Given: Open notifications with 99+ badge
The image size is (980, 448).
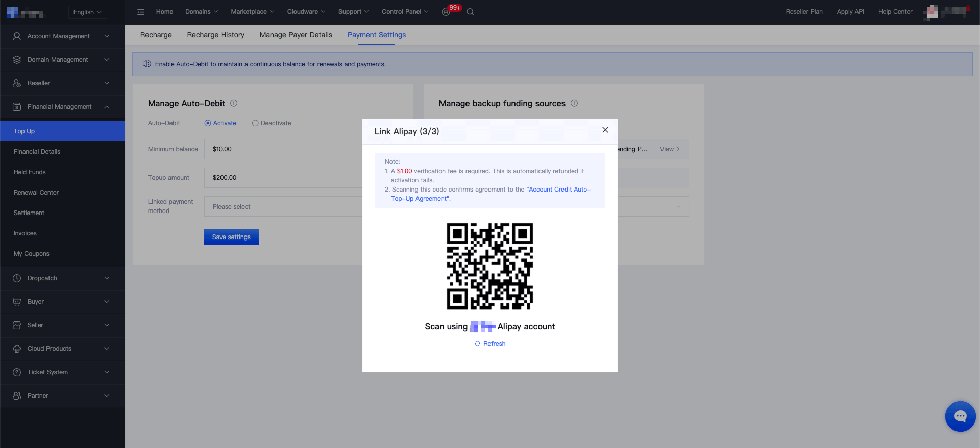Looking at the screenshot, I should coord(446,12).
